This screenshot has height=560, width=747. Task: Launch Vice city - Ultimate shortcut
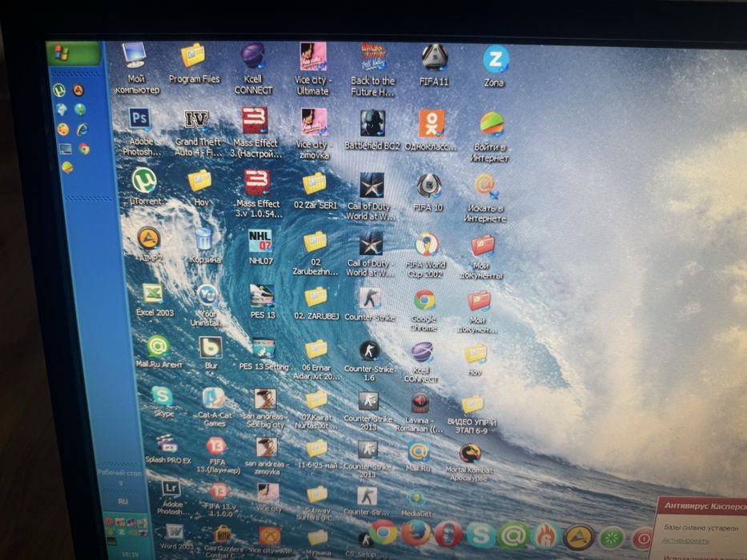[x=312, y=69]
